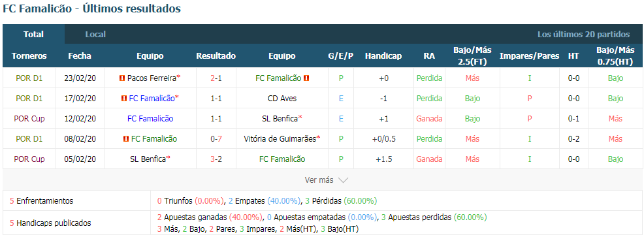The height and width of the screenshot is (237, 644).
Task: Open SL Benfica link in 12/02/20 row
Action: pyautogui.click(x=280, y=119)
